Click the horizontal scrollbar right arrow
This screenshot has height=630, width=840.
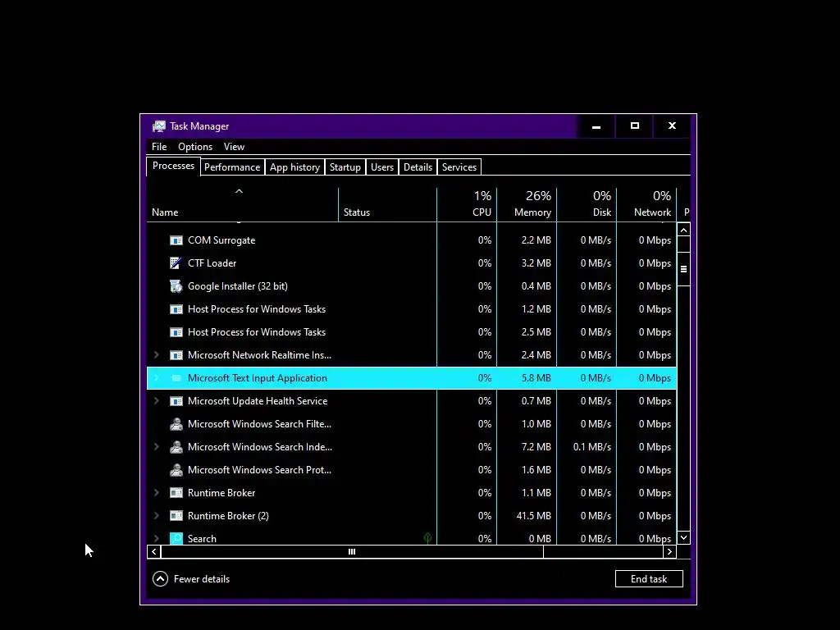(x=669, y=552)
